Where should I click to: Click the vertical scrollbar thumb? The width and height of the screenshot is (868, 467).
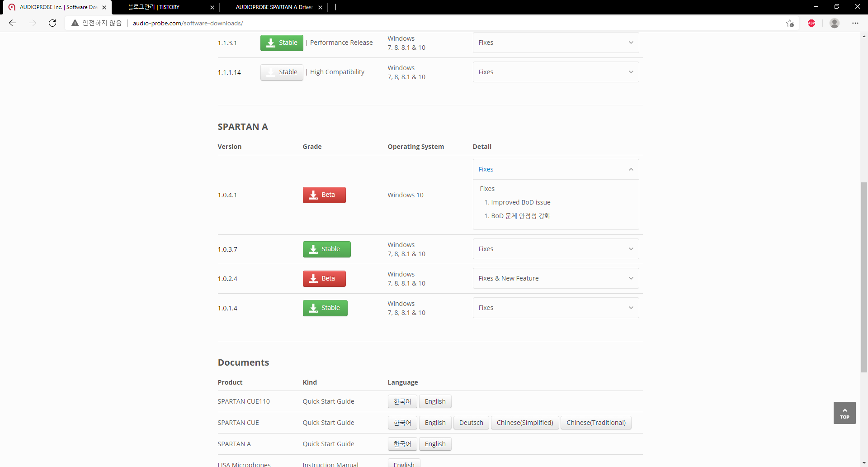(x=864, y=277)
